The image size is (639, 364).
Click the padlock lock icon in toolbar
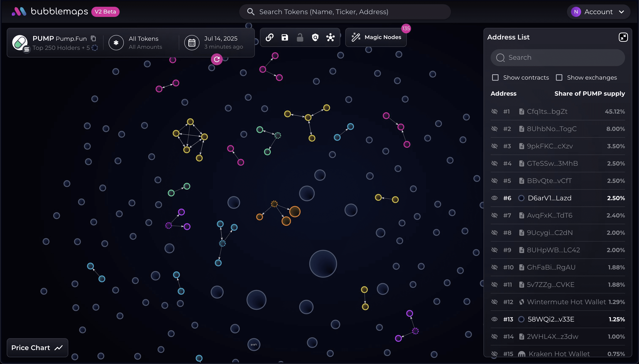(x=300, y=38)
